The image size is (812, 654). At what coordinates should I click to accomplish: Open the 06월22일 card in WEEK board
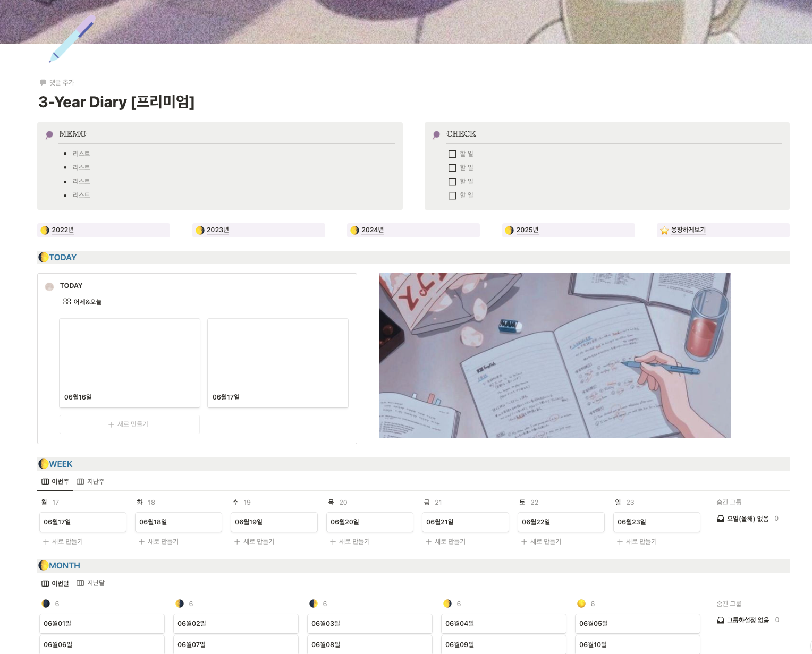coord(561,522)
